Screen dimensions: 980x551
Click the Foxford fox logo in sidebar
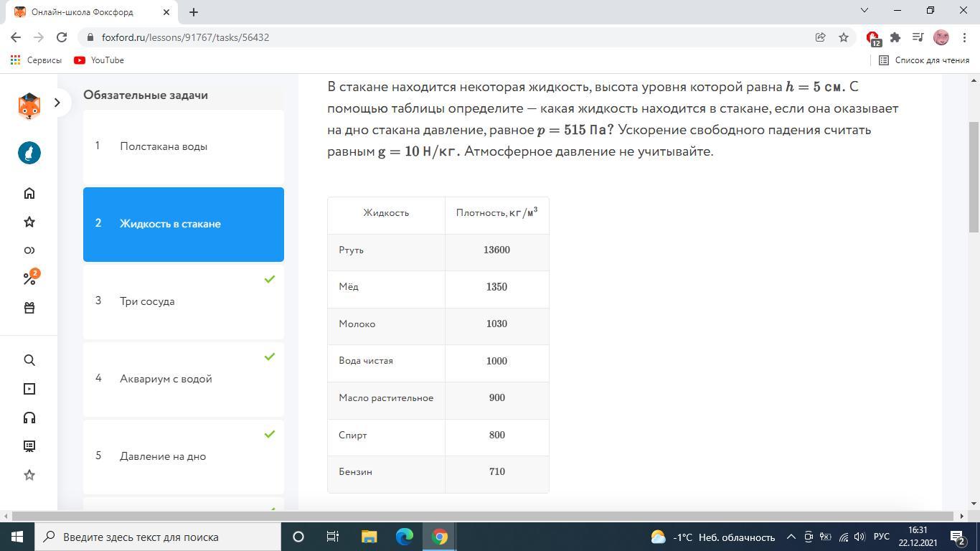click(x=29, y=105)
